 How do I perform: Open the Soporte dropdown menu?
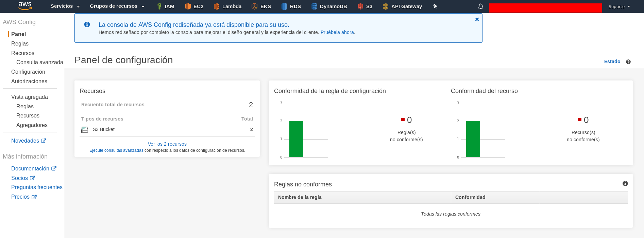tap(619, 6)
